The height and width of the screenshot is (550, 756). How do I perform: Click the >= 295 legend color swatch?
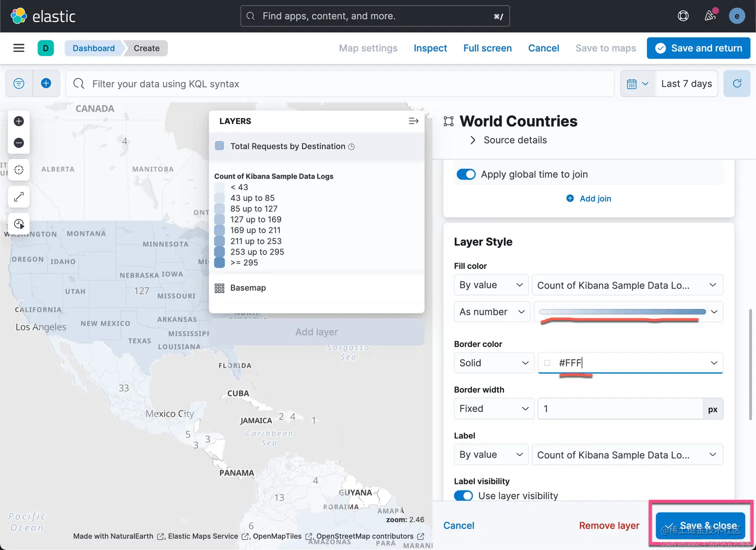[219, 263]
